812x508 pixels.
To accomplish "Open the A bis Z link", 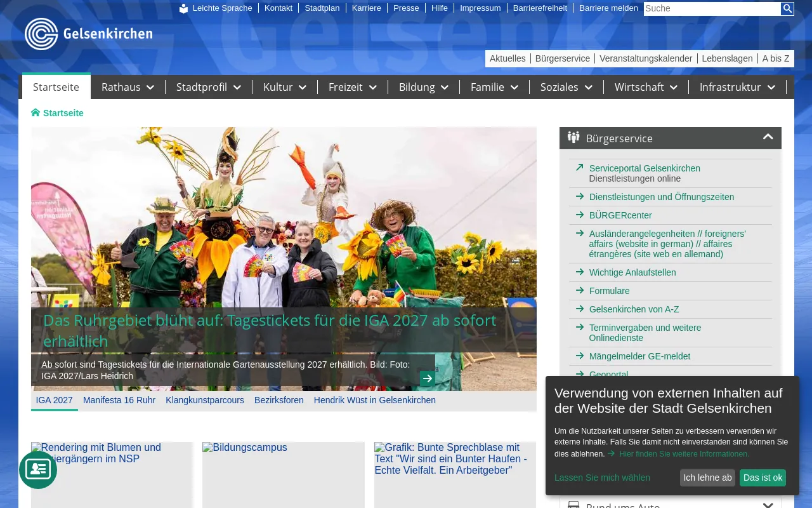I will pyautogui.click(x=776, y=58).
